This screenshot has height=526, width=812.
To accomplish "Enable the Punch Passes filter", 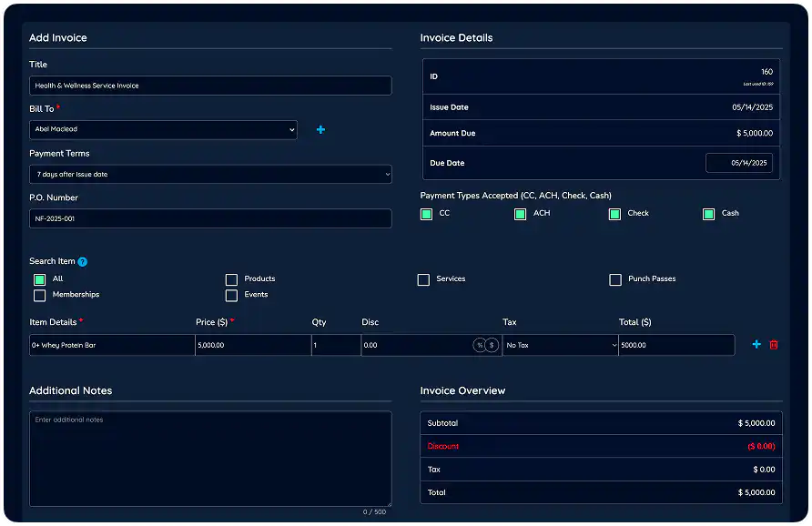I will click(615, 279).
